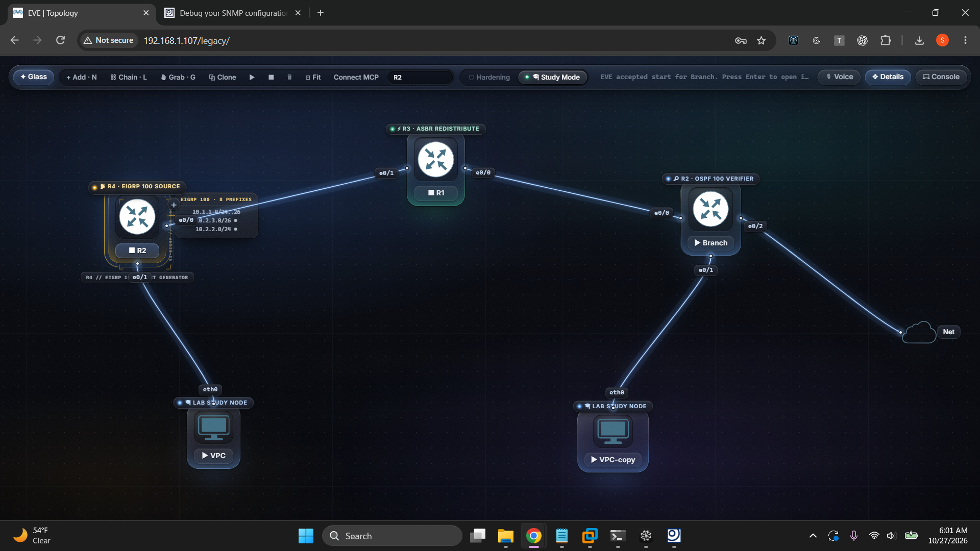Click the VPC-copy computer icon
The image size is (980, 551).
pos(613,431)
